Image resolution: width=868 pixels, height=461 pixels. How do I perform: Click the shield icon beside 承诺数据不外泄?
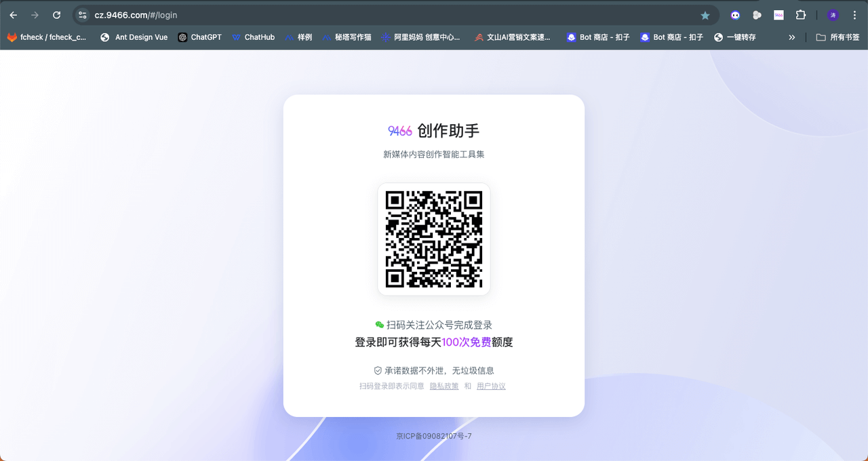tap(378, 371)
